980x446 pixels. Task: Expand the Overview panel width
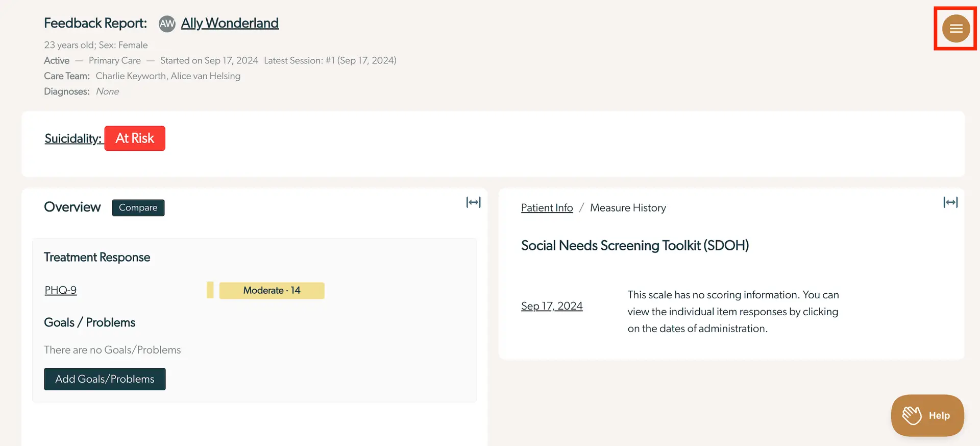pos(473,202)
